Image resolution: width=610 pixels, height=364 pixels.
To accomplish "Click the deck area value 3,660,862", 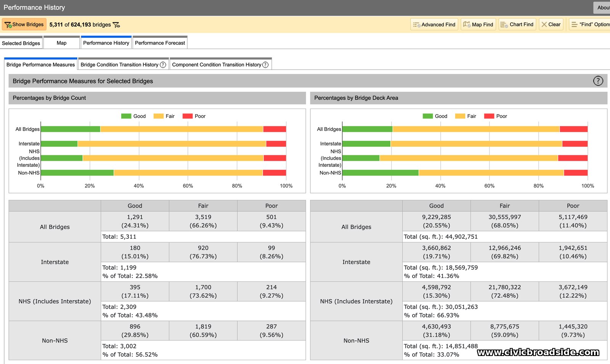I will [x=437, y=248].
